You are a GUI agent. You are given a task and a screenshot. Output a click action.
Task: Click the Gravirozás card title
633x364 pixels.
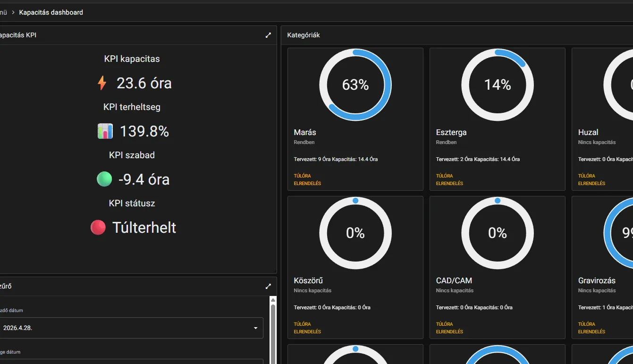coord(597,280)
